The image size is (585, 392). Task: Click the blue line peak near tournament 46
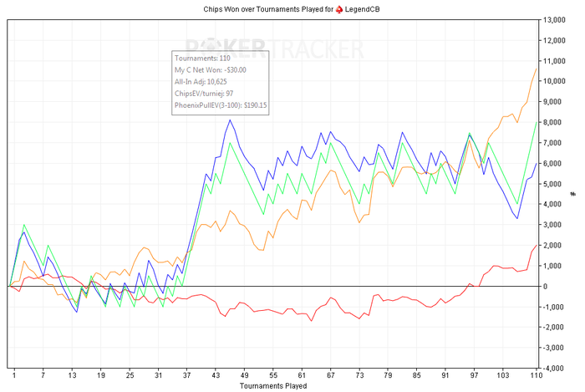pos(230,120)
